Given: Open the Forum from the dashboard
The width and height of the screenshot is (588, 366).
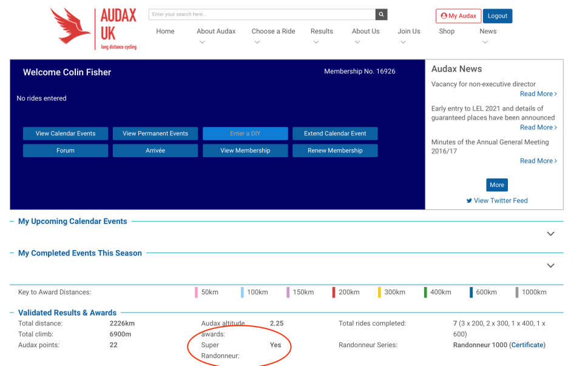Looking at the screenshot, I should click(65, 150).
